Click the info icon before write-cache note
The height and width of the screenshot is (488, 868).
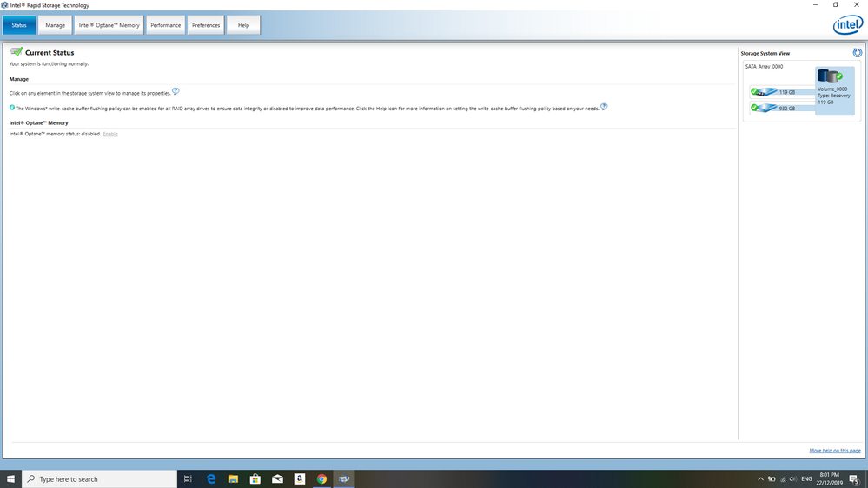pos(12,108)
